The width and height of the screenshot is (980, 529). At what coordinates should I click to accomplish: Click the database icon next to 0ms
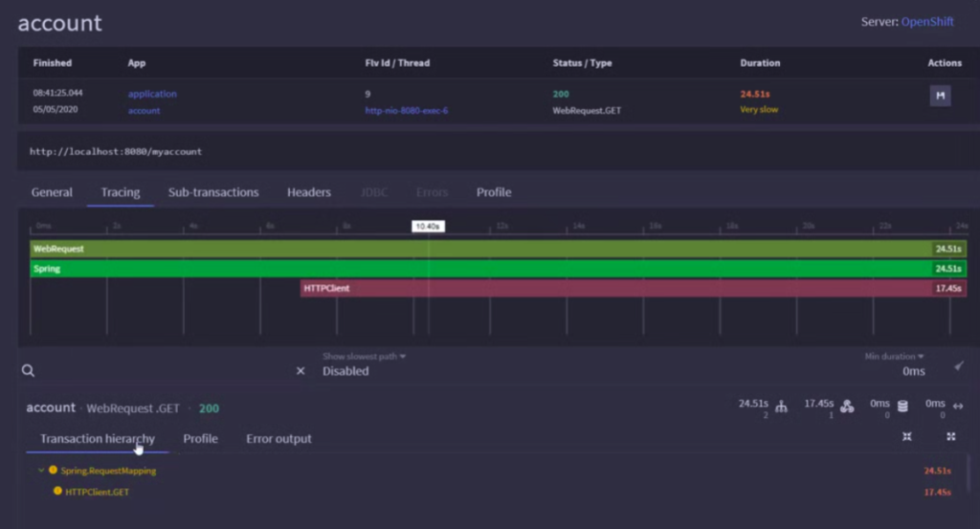tap(902, 407)
